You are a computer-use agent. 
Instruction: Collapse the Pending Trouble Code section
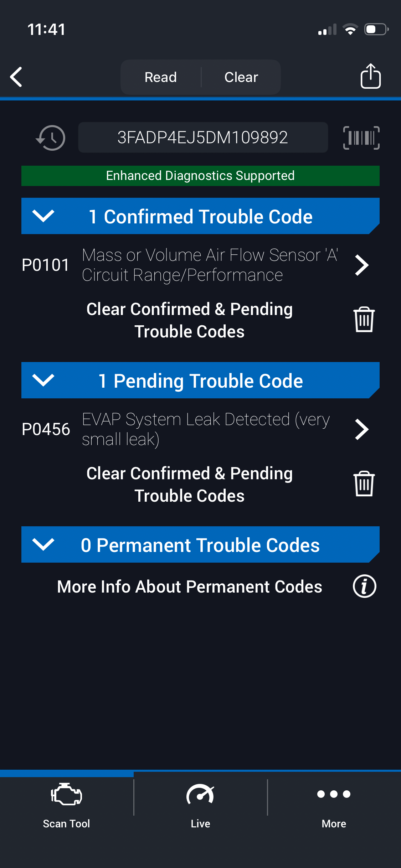(43, 380)
